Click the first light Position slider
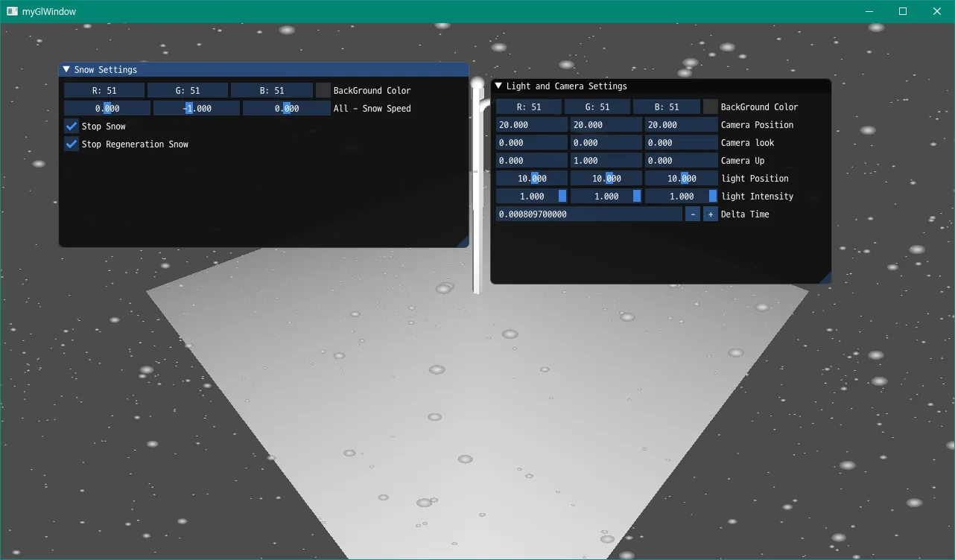Viewport: 955px width, 560px height. point(532,178)
